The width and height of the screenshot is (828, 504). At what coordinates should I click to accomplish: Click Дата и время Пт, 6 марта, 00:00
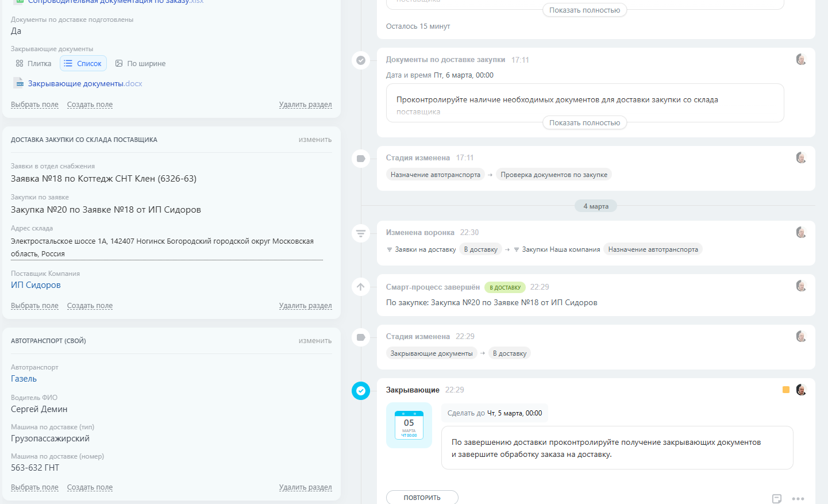(x=440, y=75)
